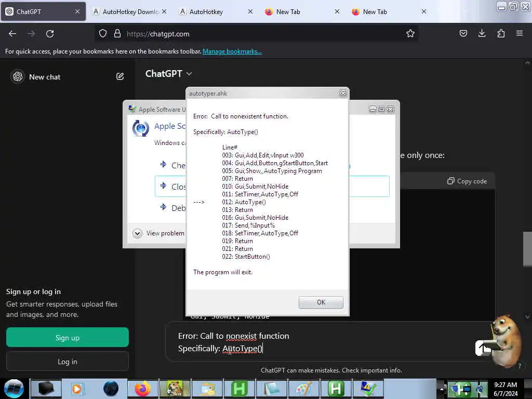Open the notepad taskbar icon

click(x=271, y=389)
